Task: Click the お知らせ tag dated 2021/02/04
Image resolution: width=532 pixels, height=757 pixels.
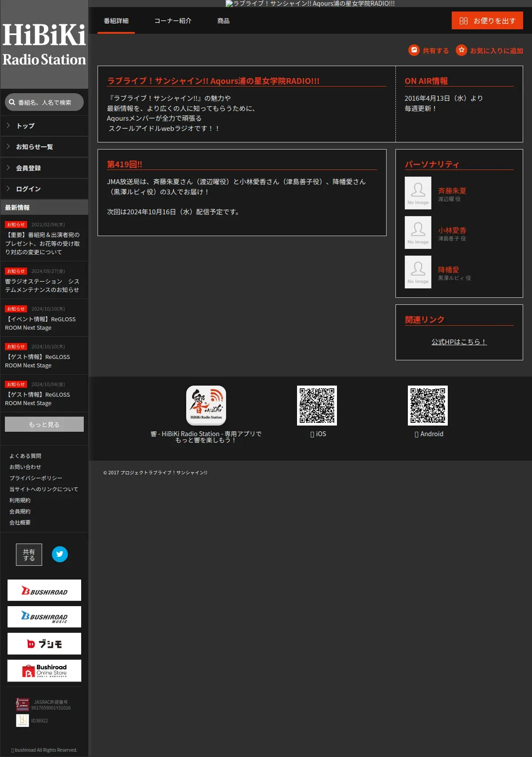Action: (x=16, y=225)
